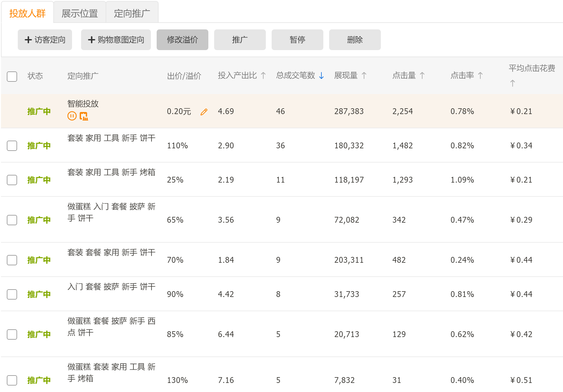This screenshot has height=392, width=563.
Task: Click the descending sort arrow on 总成交笔数
Action: click(x=321, y=76)
